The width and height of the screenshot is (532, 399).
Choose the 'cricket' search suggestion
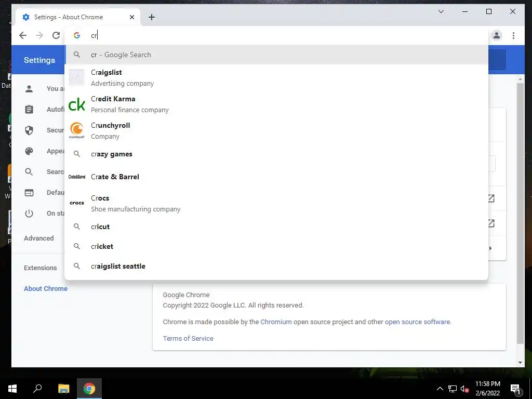coord(276,246)
